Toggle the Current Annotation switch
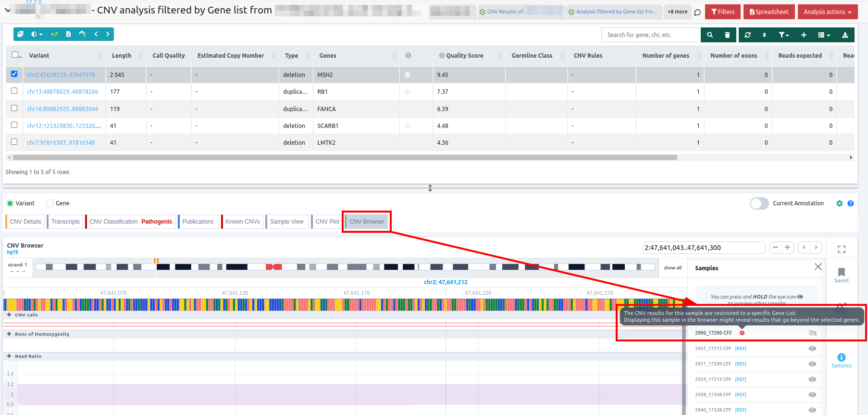868x415 pixels. (759, 203)
